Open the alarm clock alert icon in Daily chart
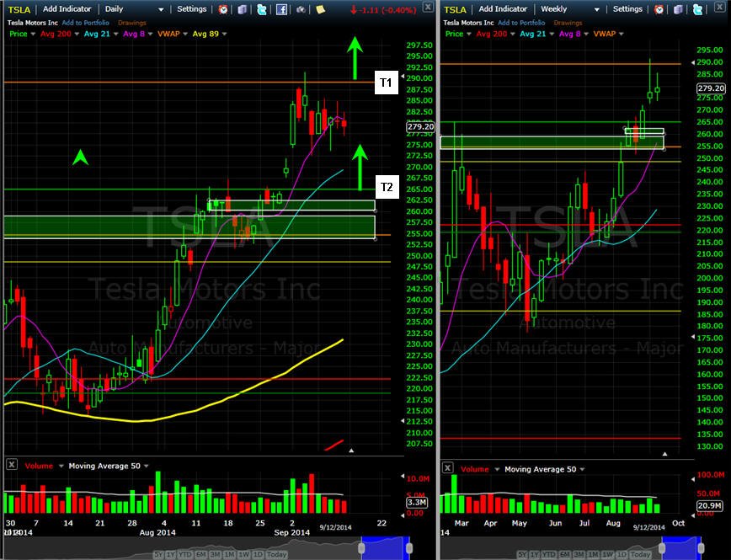The image size is (731, 560). pyautogui.click(x=223, y=9)
